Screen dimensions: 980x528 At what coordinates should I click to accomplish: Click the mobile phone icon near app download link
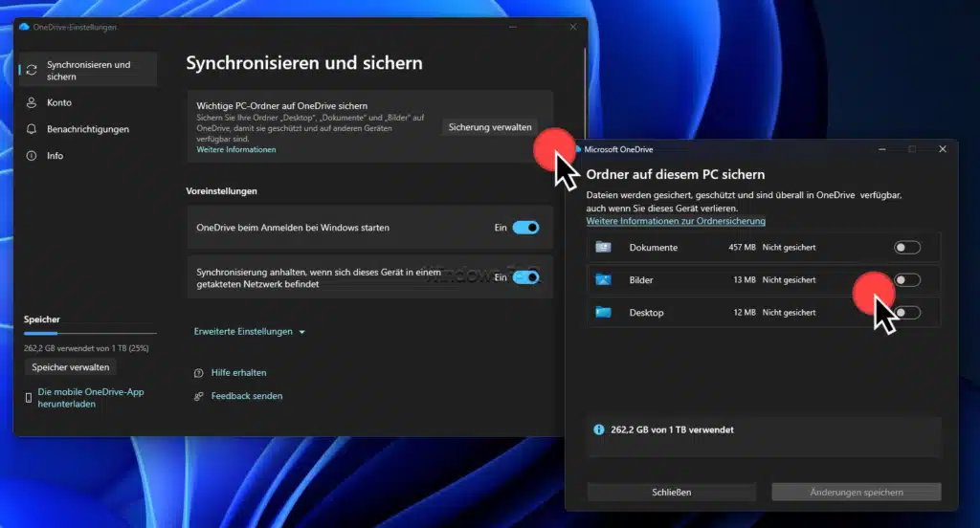click(x=28, y=398)
